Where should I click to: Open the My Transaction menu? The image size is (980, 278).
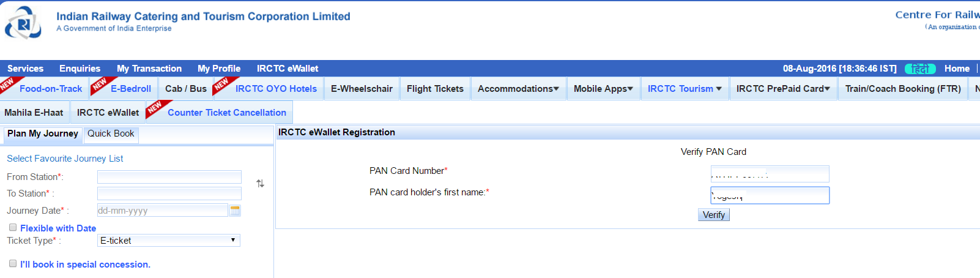pyautogui.click(x=149, y=69)
